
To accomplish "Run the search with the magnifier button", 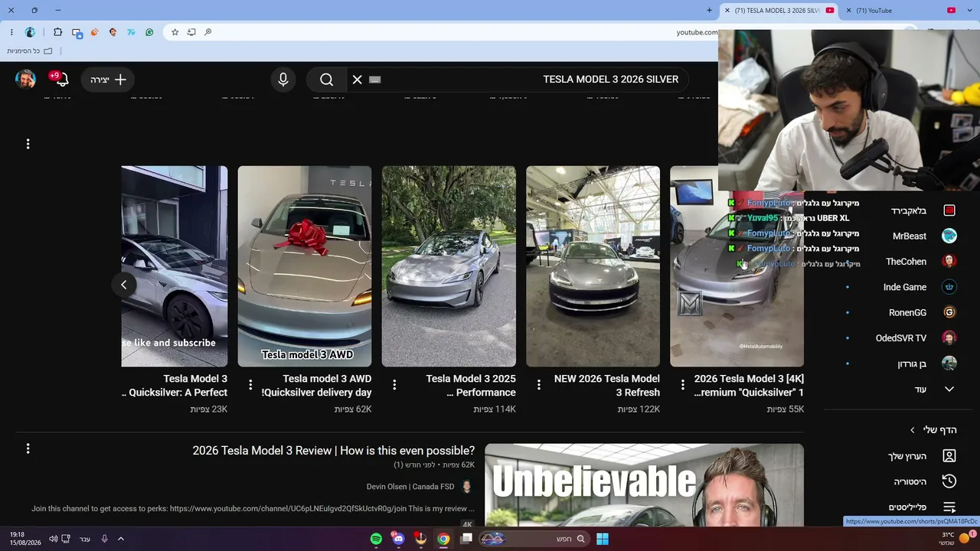I will tap(327, 80).
